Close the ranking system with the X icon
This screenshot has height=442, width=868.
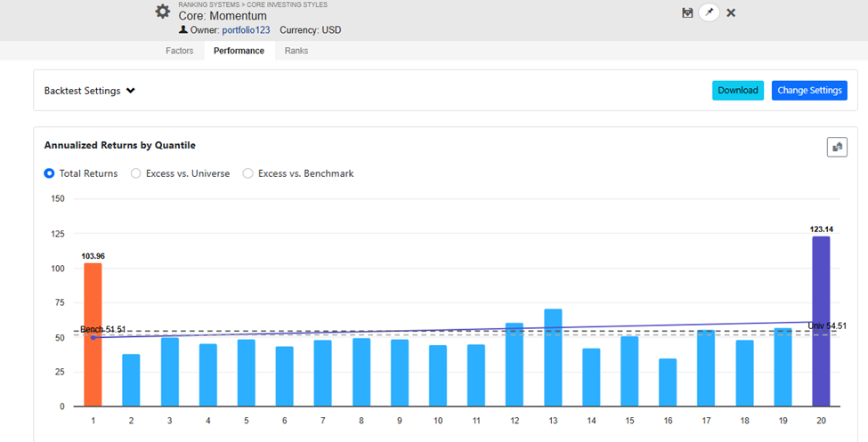tap(731, 12)
